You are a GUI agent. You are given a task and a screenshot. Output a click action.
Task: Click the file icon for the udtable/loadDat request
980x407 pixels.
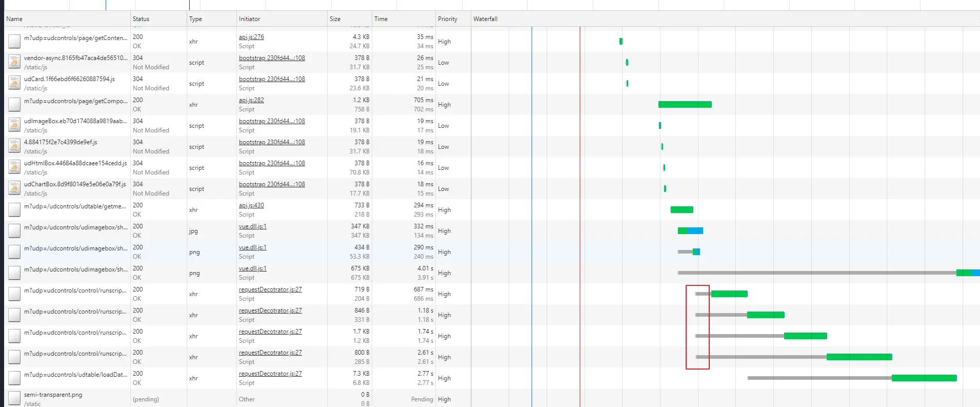point(14,378)
